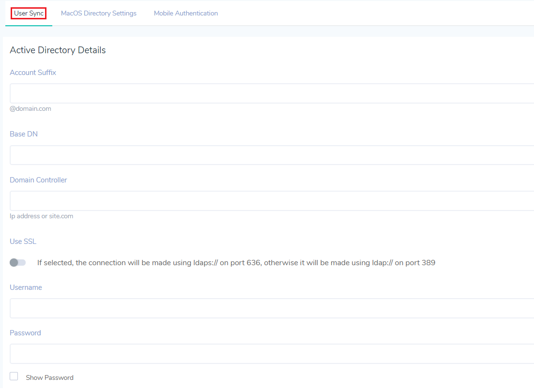The image size is (534, 392).
Task: Click the Active Directory Details heading
Action: (x=58, y=50)
